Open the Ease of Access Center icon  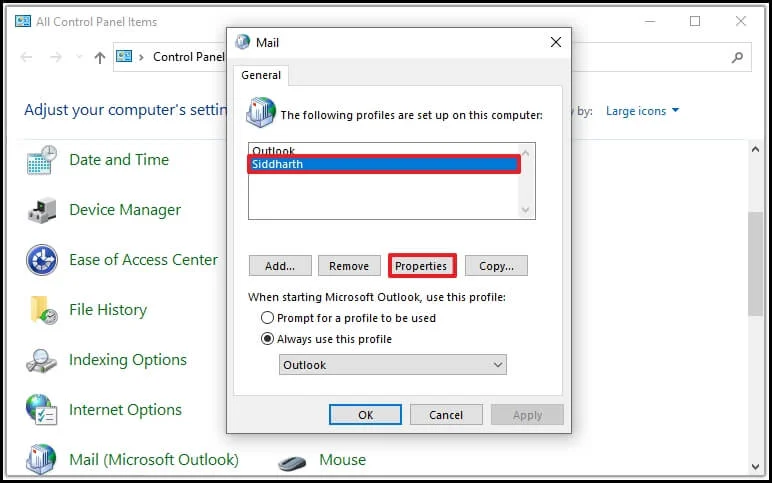point(42,260)
